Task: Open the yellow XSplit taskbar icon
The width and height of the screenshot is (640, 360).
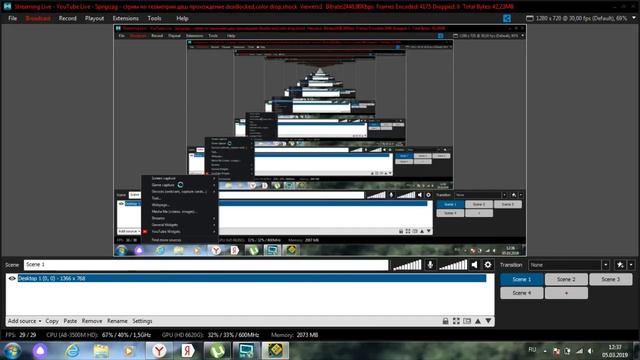Action: click(x=275, y=351)
